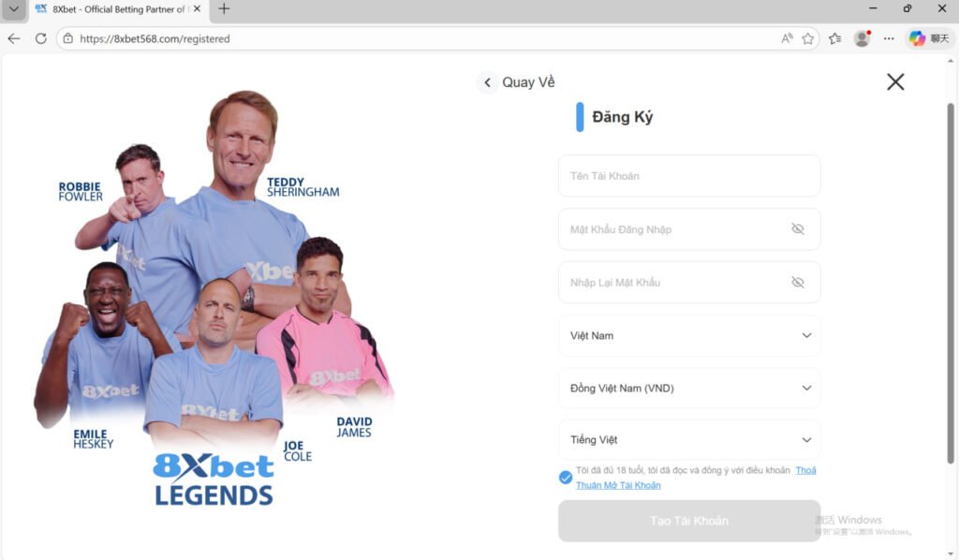Open the read aloud icon in address bar
This screenshot has width=959, height=560.
coord(787,38)
